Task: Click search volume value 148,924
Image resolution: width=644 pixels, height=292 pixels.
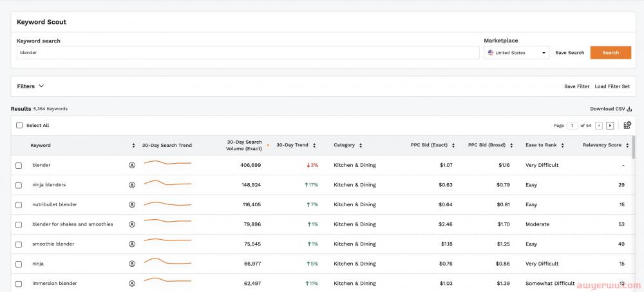Action: point(251,185)
